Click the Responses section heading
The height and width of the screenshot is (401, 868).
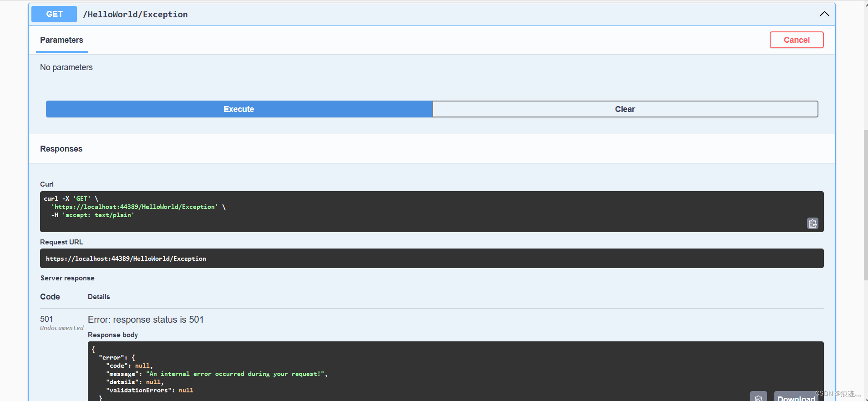point(61,149)
